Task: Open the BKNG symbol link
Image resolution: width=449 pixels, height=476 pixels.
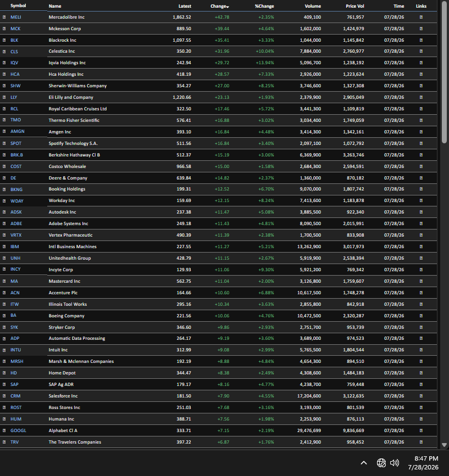Action: click(x=16, y=190)
